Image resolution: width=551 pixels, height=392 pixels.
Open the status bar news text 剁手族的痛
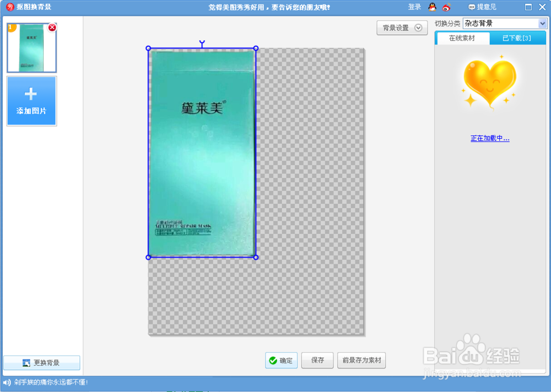point(51,382)
